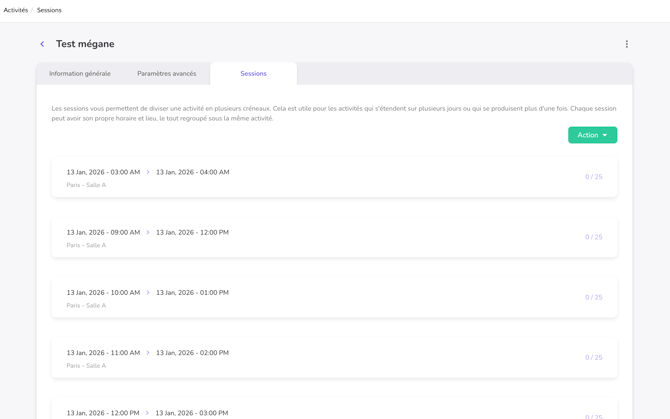The width and height of the screenshot is (670, 419).
Task: Click arrow icon in 11:00 AM session
Action: point(148,353)
